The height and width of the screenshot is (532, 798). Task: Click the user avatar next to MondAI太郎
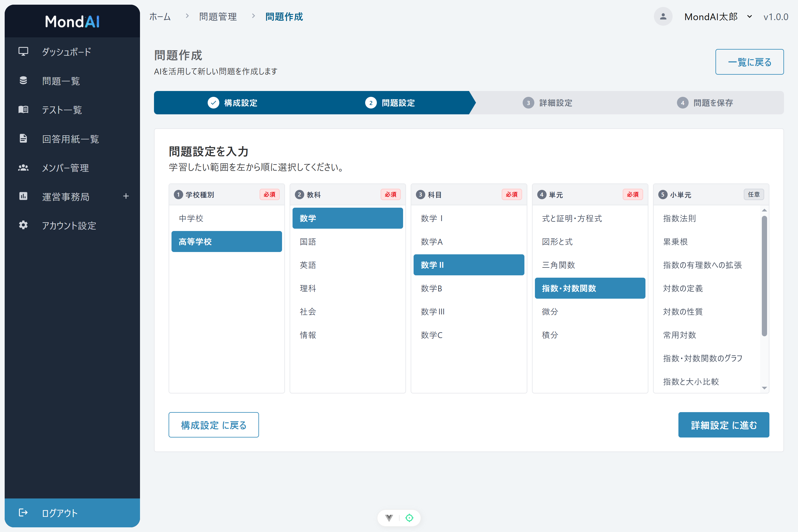click(663, 16)
